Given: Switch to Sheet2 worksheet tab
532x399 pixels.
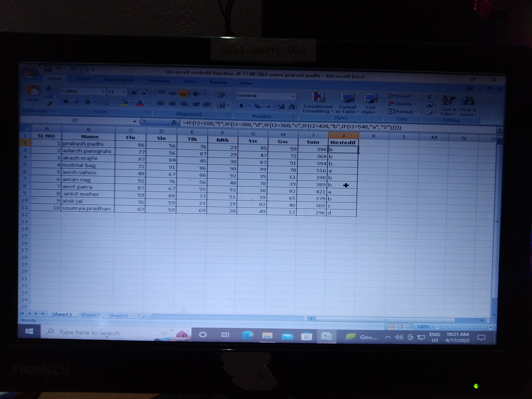Looking at the screenshot, I should click(90, 315).
